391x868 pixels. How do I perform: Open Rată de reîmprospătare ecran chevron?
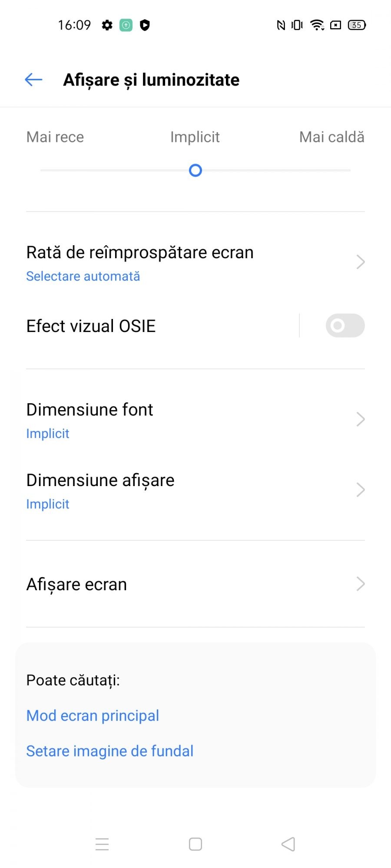[360, 262]
